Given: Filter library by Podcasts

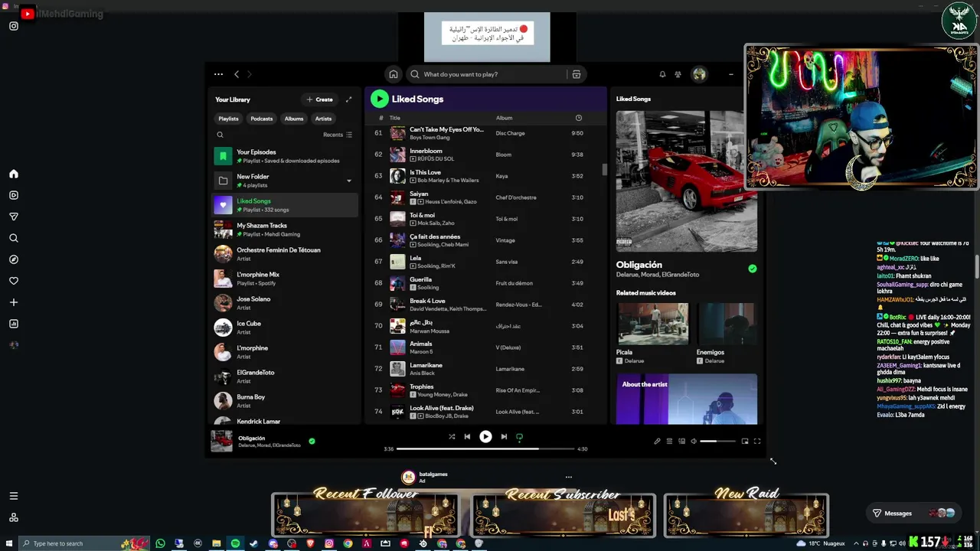Looking at the screenshot, I should click(x=262, y=119).
